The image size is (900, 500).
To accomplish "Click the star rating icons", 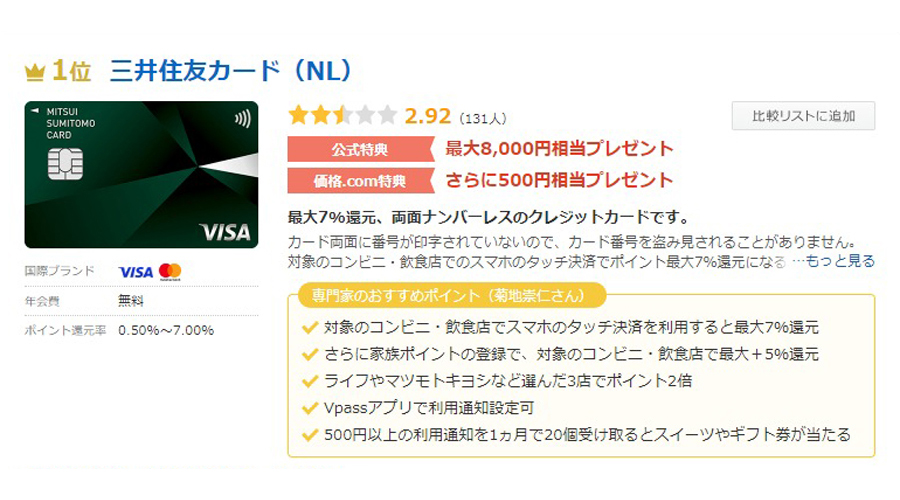I will [343, 115].
